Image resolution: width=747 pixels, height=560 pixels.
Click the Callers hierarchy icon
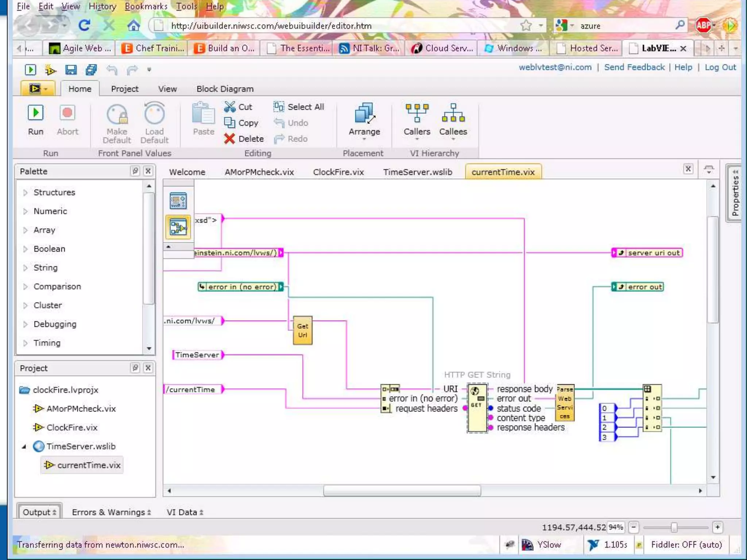click(417, 113)
